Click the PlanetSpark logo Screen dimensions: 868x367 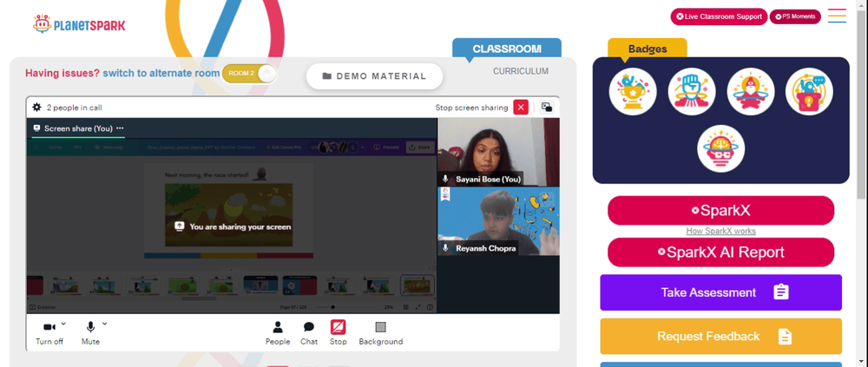79,24
